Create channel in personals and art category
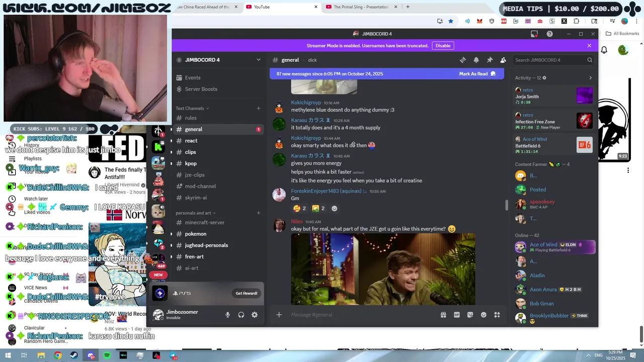 pos(259,213)
